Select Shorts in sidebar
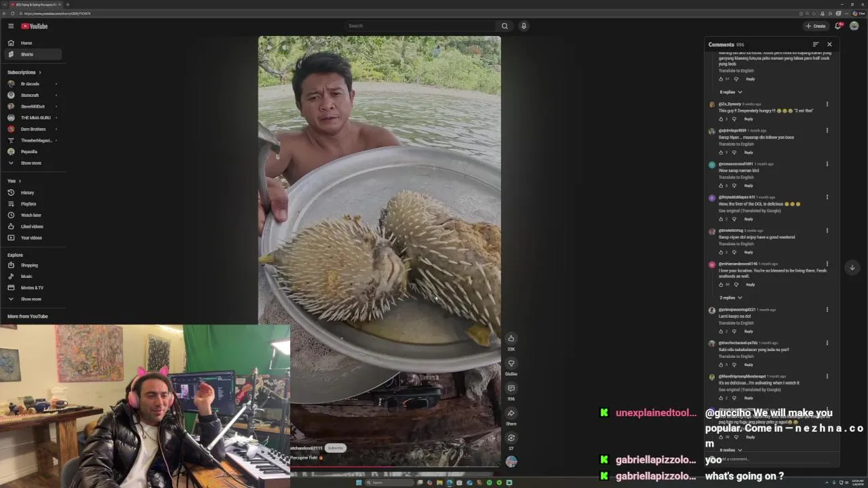The height and width of the screenshot is (488, 868). pos(31,54)
